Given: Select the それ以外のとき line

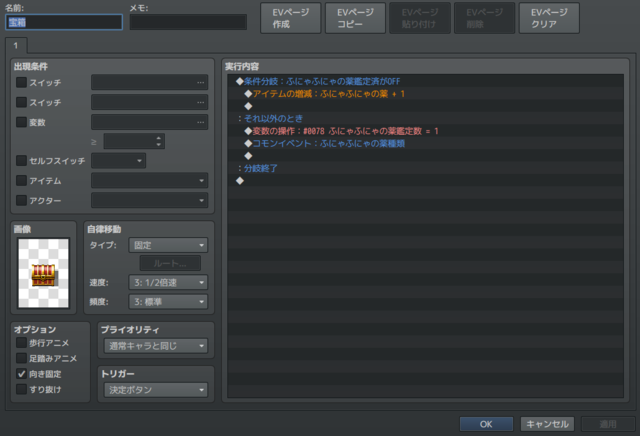Looking at the screenshot, I should click(425, 118).
